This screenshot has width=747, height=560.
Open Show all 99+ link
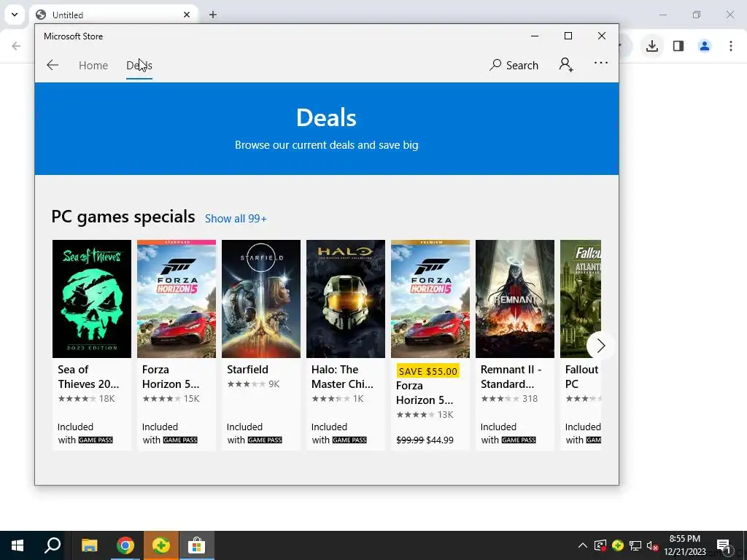[x=236, y=219]
